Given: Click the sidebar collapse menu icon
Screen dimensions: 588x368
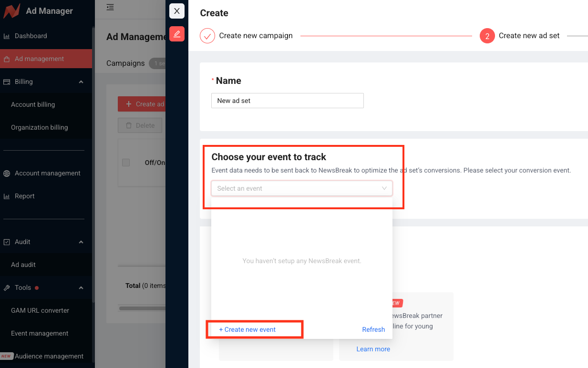Looking at the screenshot, I should (110, 7).
